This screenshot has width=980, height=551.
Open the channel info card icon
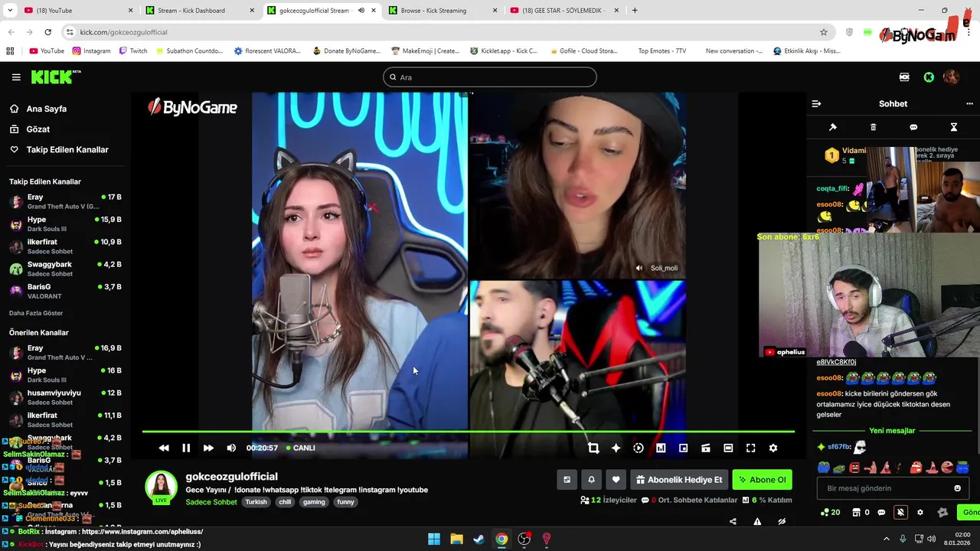pyautogui.click(x=567, y=480)
